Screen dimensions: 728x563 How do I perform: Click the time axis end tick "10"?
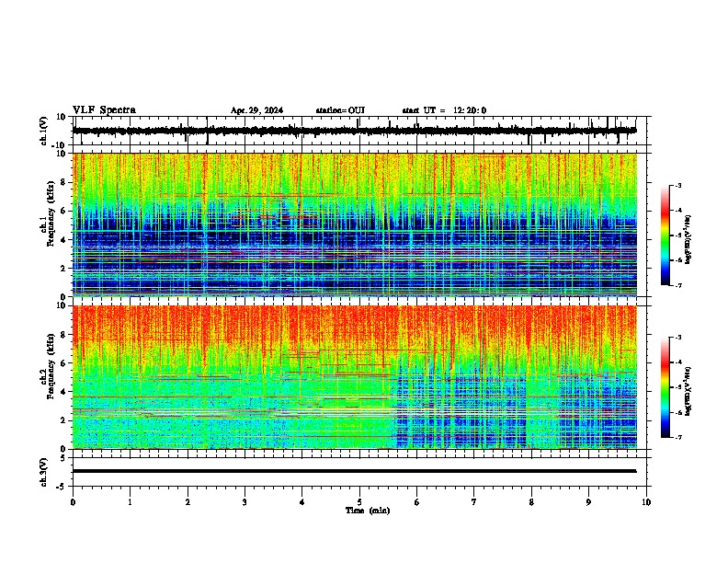click(646, 502)
